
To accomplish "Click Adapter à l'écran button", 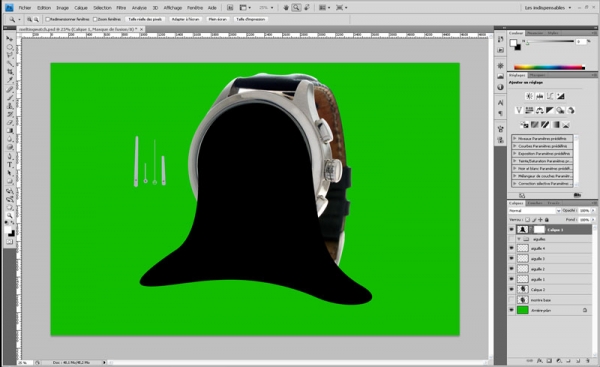I will tap(186, 19).
